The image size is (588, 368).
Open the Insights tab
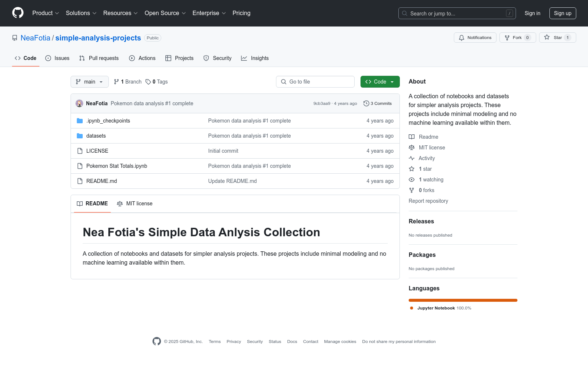[x=255, y=58]
